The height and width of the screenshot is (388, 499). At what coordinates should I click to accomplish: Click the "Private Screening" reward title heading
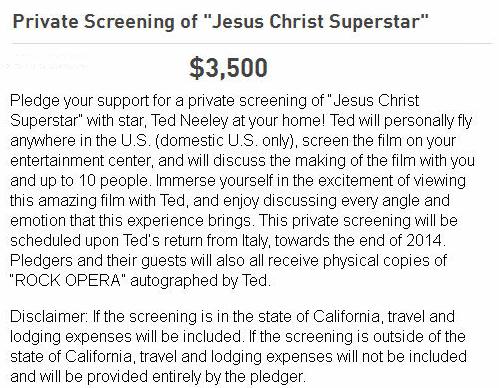(220, 22)
